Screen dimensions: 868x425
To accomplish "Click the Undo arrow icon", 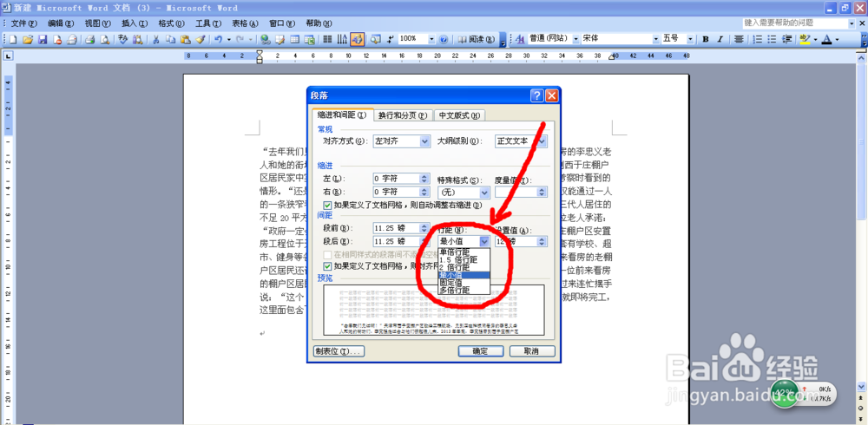I will click(218, 39).
